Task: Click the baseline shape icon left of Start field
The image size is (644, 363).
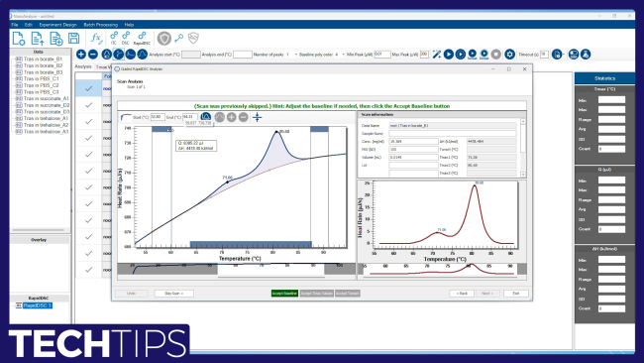Action: click(x=126, y=117)
